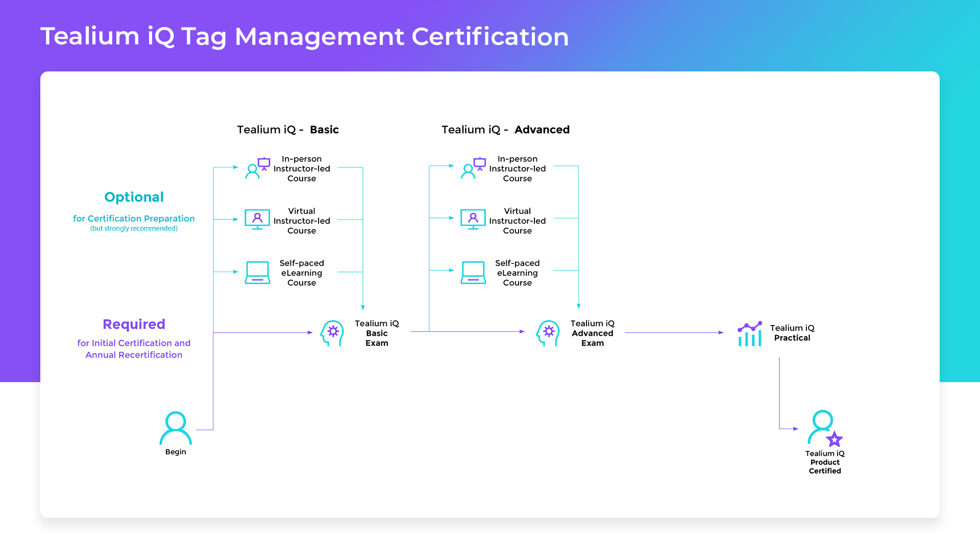
Task: Click the Basic self-paced laptop icon
Action: pos(257,272)
